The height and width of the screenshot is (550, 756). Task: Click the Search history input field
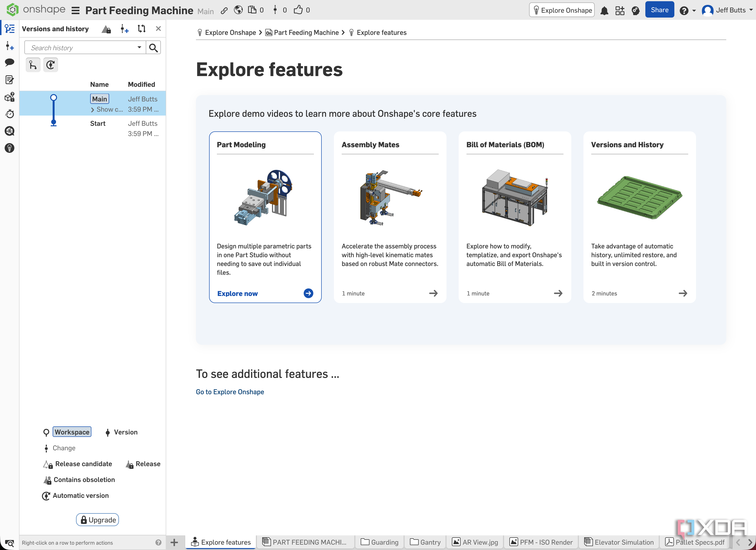(81, 48)
